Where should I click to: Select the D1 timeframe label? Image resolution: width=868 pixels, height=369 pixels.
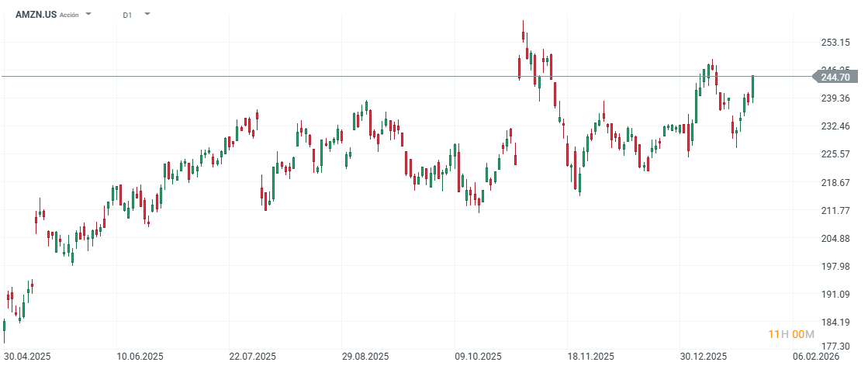128,15
